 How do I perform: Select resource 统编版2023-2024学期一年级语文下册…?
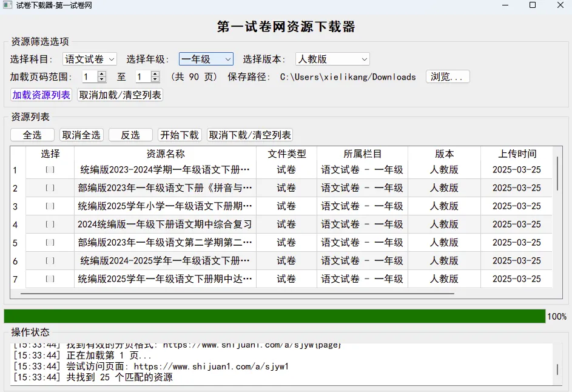click(x=165, y=170)
